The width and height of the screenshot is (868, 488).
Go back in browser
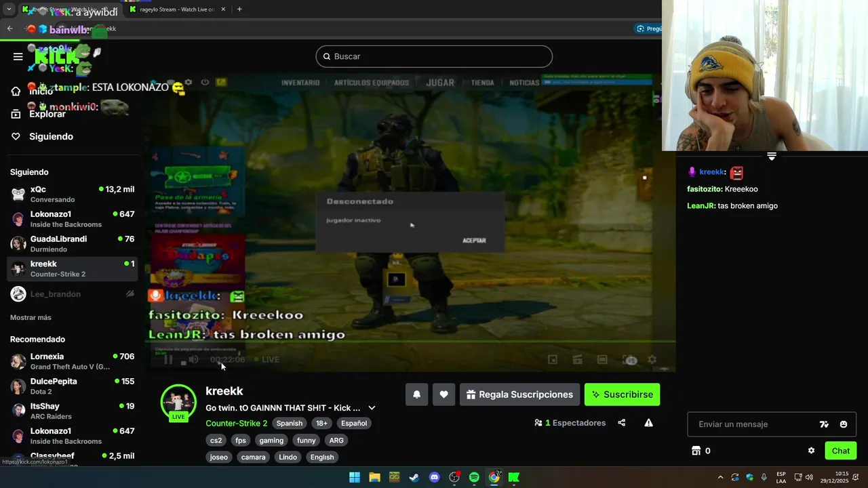click(9, 28)
